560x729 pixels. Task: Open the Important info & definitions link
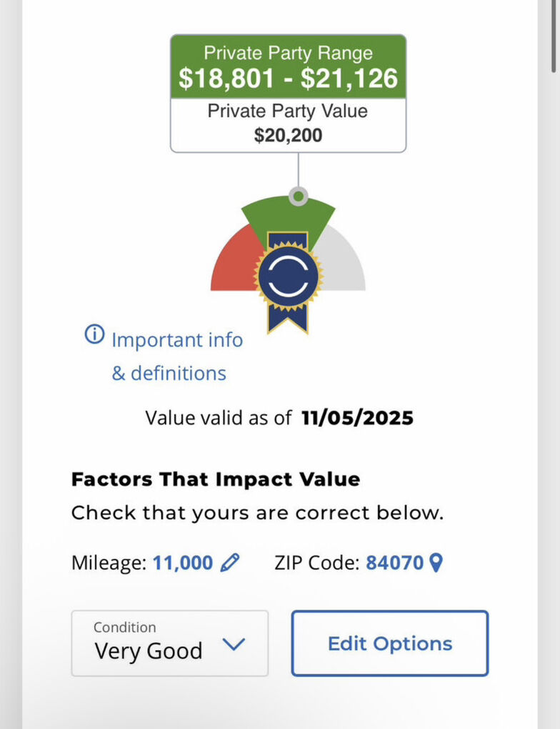(170, 356)
